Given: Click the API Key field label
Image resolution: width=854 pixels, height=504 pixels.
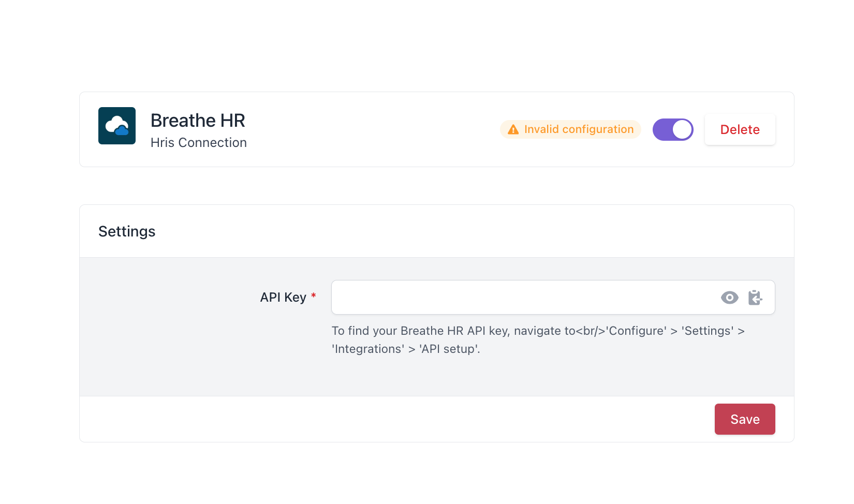Looking at the screenshot, I should click(283, 298).
